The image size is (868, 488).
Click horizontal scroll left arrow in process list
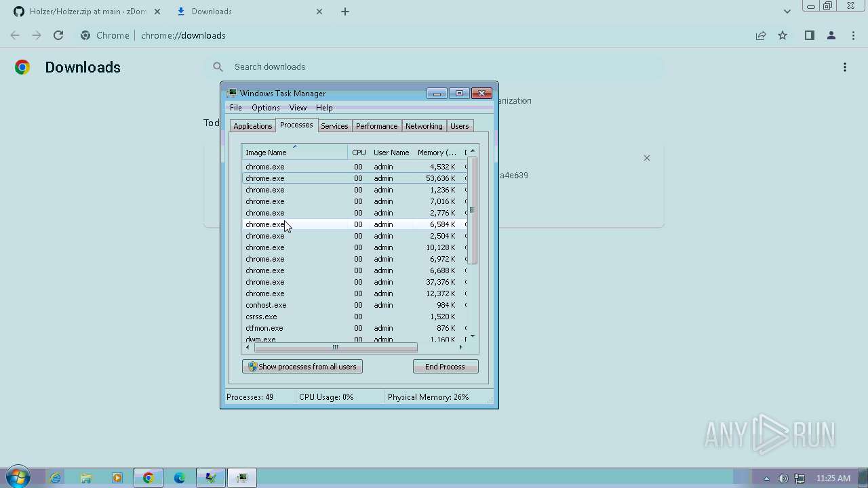coord(248,348)
